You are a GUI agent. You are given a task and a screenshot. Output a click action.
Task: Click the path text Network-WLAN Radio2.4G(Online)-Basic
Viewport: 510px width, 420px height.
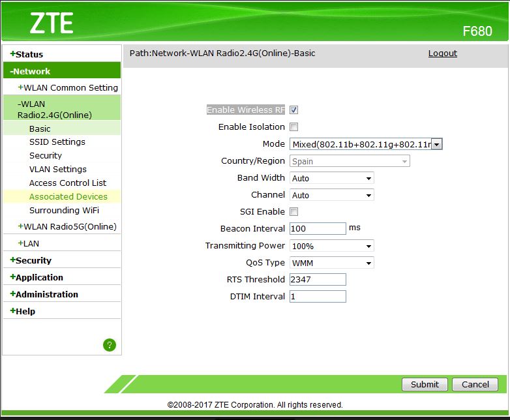pos(233,53)
